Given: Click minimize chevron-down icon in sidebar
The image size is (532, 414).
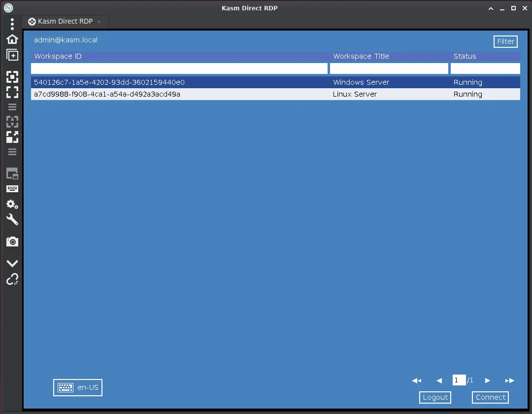Looking at the screenshot, I should click(x=12, y=263).
